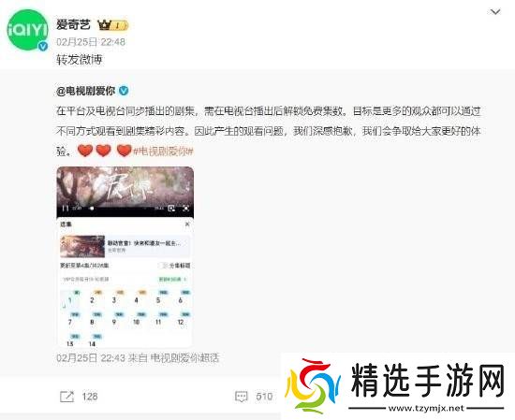Click the picture-in-picture icon in the player

click(x=171, y=208)
